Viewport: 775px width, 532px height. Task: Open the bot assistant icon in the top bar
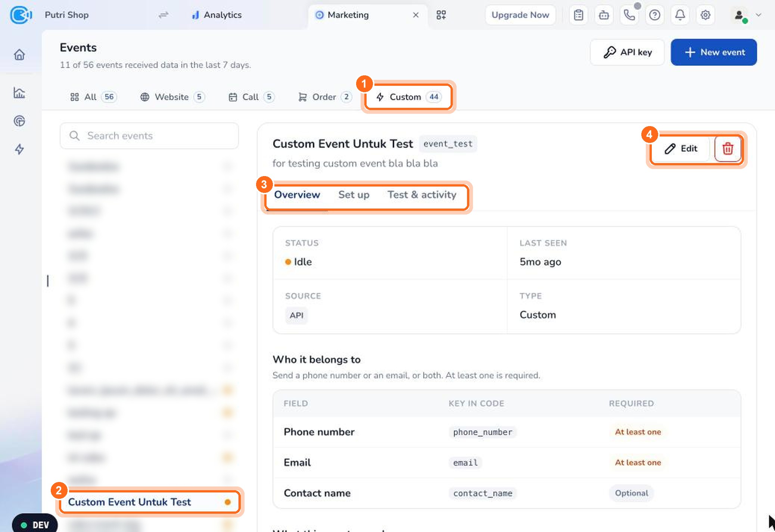click(x=604, y=15)
